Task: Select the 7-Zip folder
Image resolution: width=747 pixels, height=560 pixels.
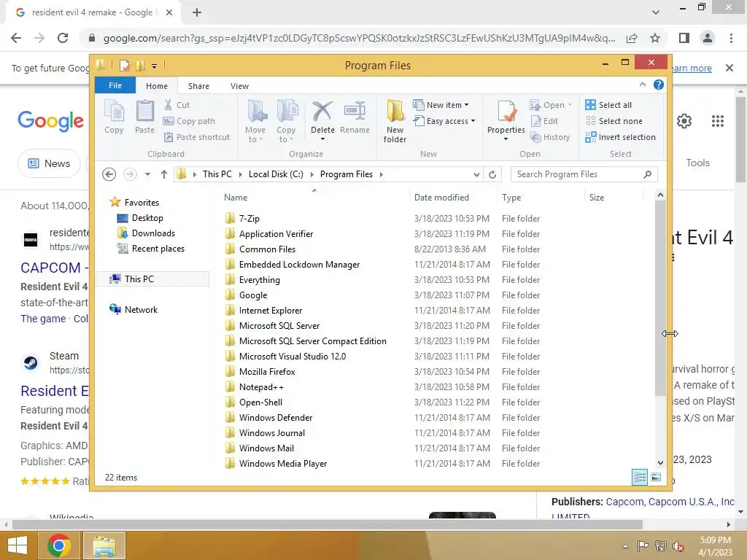Action: [x=242, y=218]
